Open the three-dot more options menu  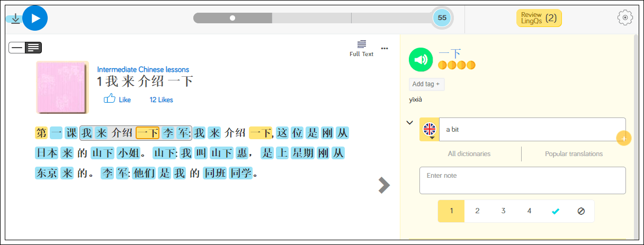(384, 48)
